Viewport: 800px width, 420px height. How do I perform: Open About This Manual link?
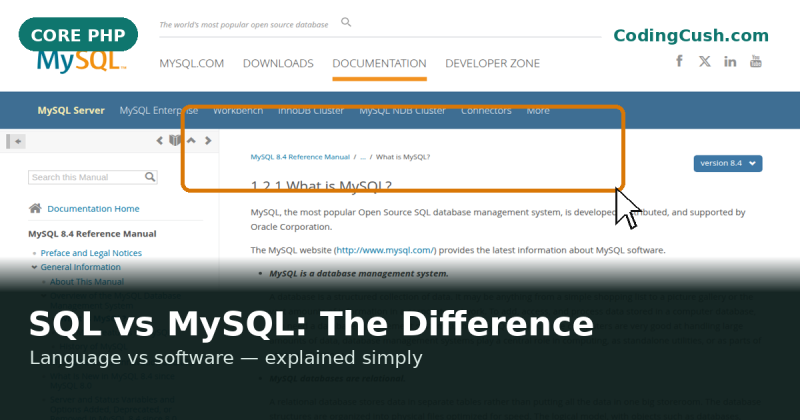tap(87, 282)
